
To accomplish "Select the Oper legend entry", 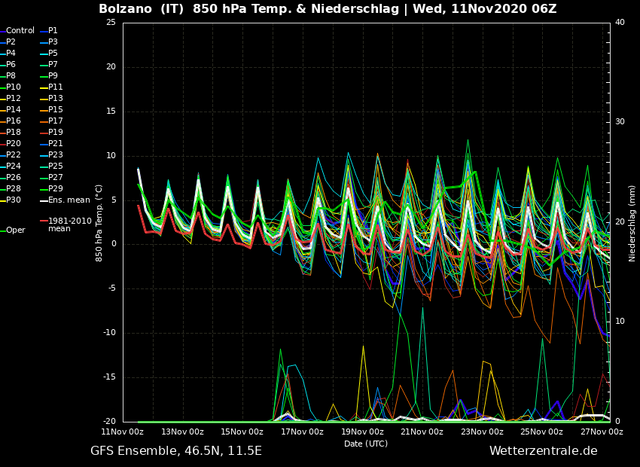I will coord(13,230).
